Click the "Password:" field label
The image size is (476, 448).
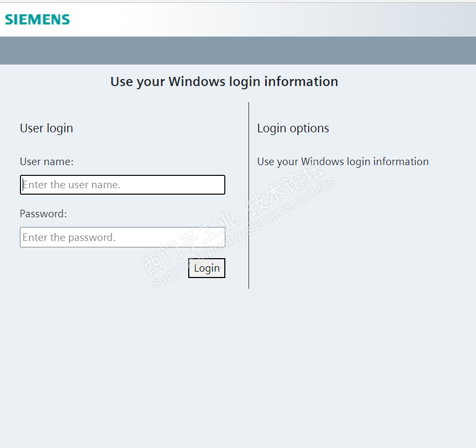click(44, 214)
